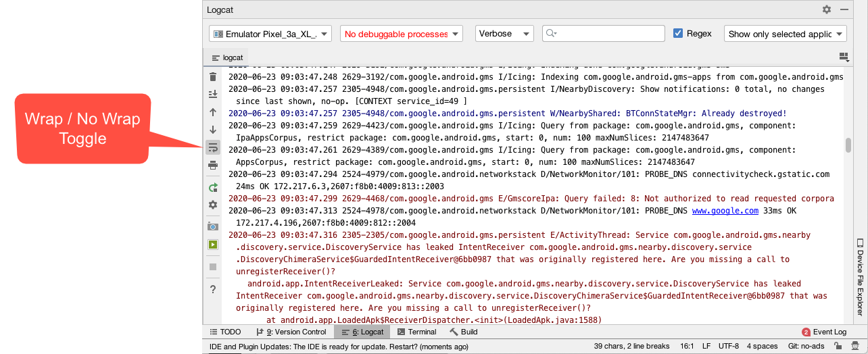Toggle soft-wrap in logcat toolbar
This screenshot has height=354, width=868.
point(213,147)
